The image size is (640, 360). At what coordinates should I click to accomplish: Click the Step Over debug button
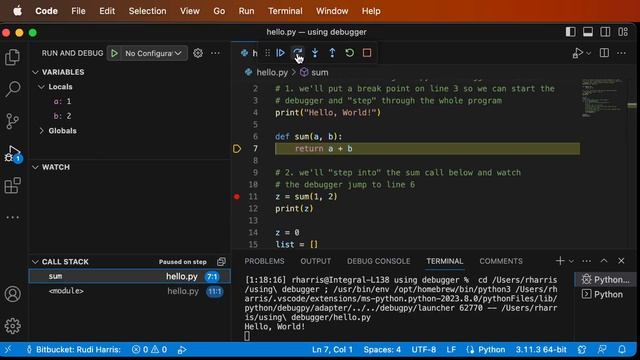[x=298, y=53]
